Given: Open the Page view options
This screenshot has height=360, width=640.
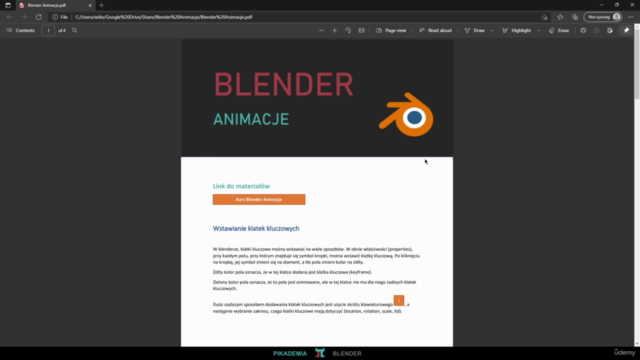Looking at the screenshot, I should tap(391, 31).
